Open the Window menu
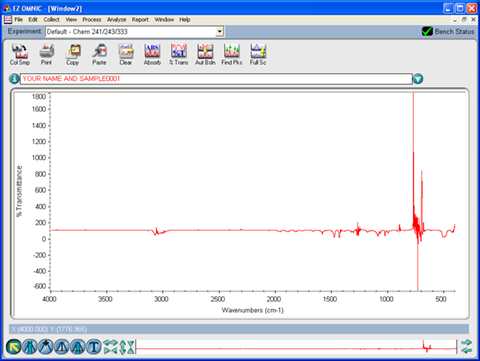Viewport: 480px width, 361px height. [x=164, y=20]
